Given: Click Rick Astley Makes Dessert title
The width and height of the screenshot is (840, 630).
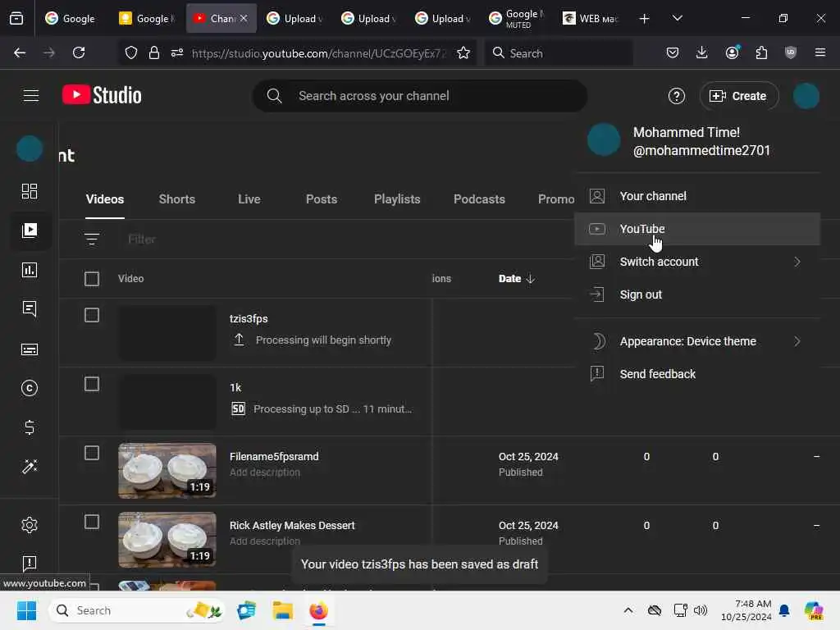Looking at the screenshot, I should [292, 526].
